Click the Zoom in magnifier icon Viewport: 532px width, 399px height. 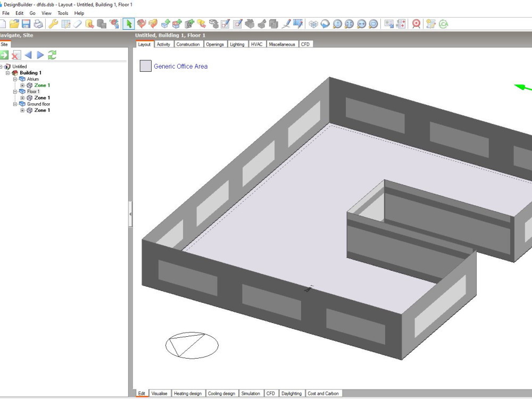click(x=337, y=24)
